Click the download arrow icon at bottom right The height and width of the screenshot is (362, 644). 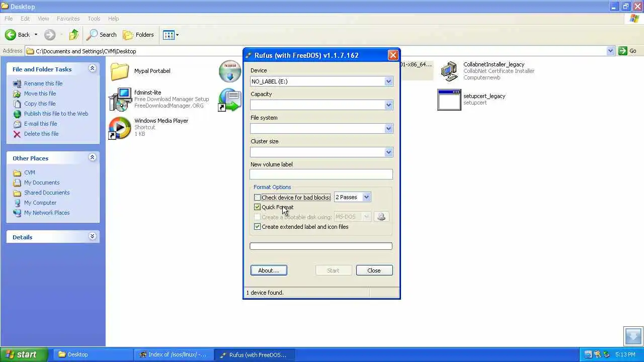(x=633, y=336)
